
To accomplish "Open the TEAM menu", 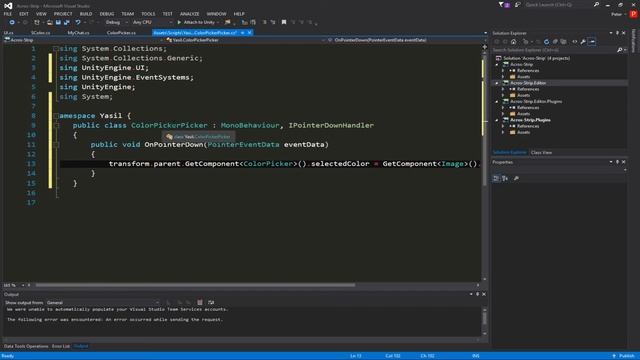I will (x=128, y=14).
